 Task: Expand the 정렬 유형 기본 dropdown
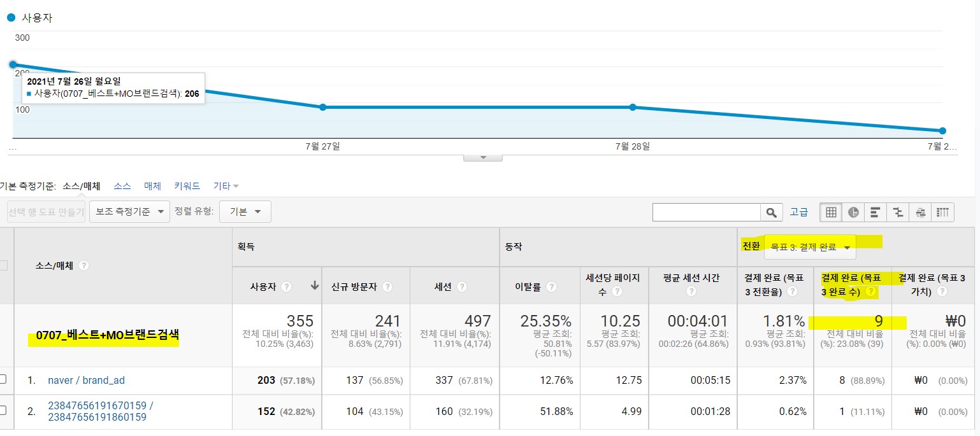point(245,212)
